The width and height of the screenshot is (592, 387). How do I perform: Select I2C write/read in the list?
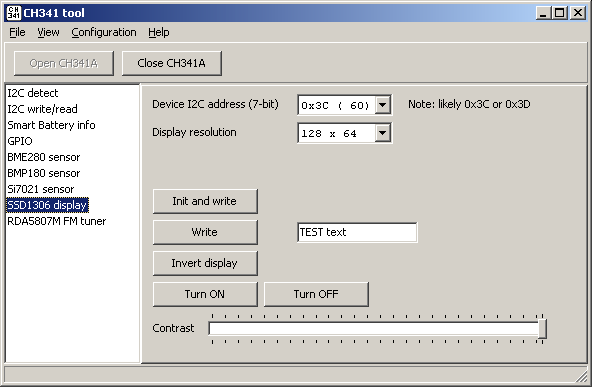tap(42, 109)
